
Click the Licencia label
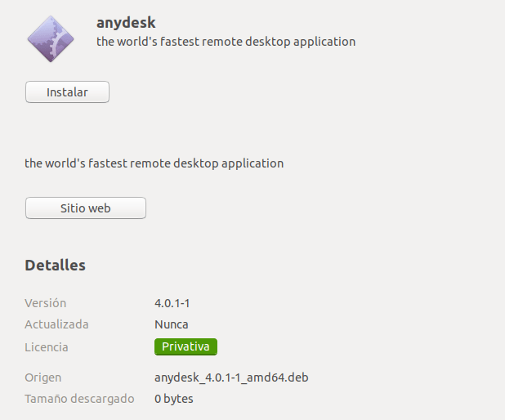tap(47, 347)
